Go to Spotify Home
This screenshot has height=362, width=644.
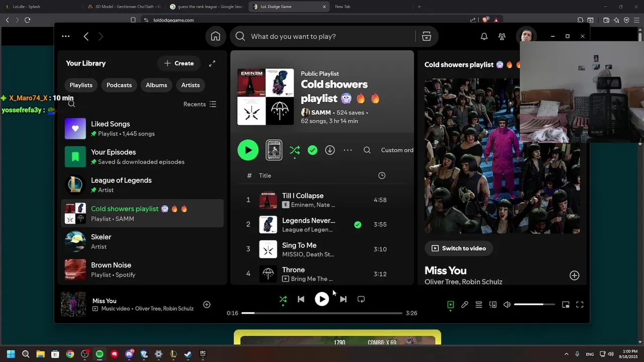215,36
